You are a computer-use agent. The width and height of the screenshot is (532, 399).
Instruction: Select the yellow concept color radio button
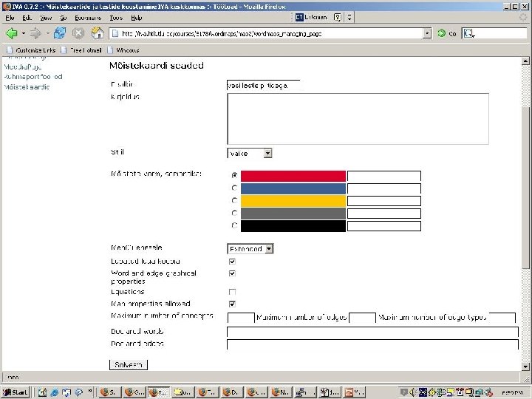[x=234, y=200]
